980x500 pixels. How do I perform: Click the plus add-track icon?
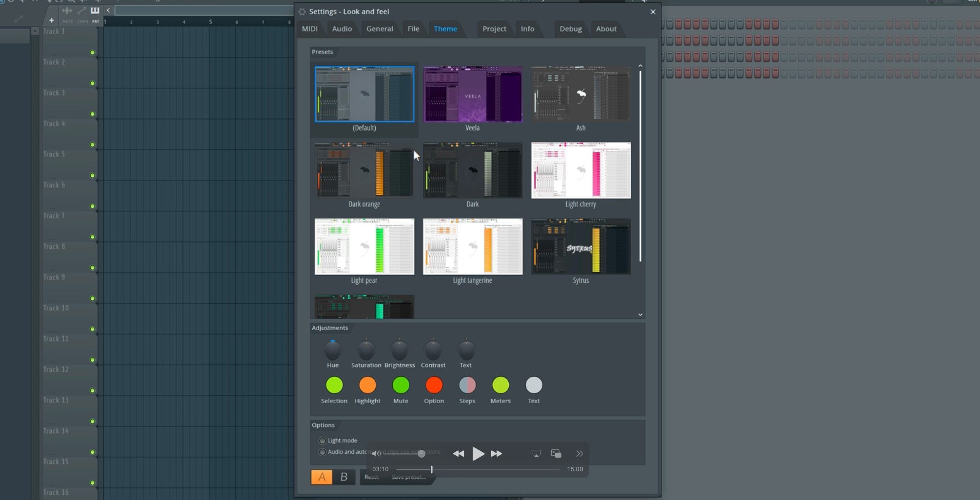51,20
